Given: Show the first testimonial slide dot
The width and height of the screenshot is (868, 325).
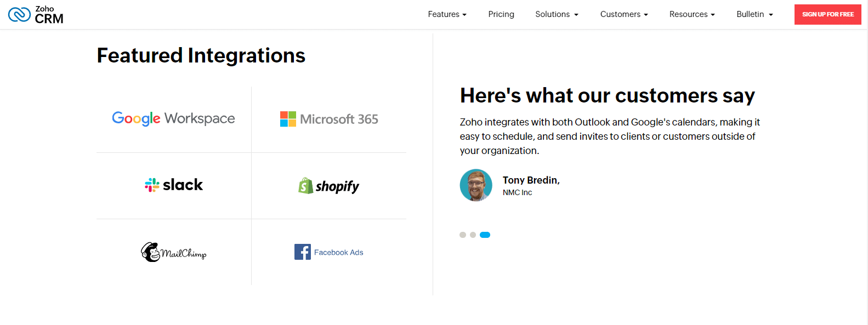Looking at the screenshot, I should pyautogui.click(x=463, y=235).
